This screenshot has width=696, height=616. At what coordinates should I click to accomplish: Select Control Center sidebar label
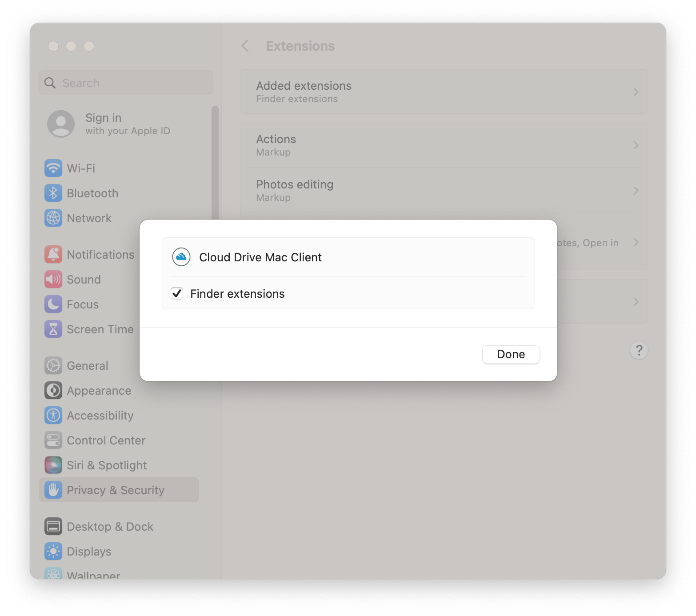pyautogui.click(x=106, y=440)
